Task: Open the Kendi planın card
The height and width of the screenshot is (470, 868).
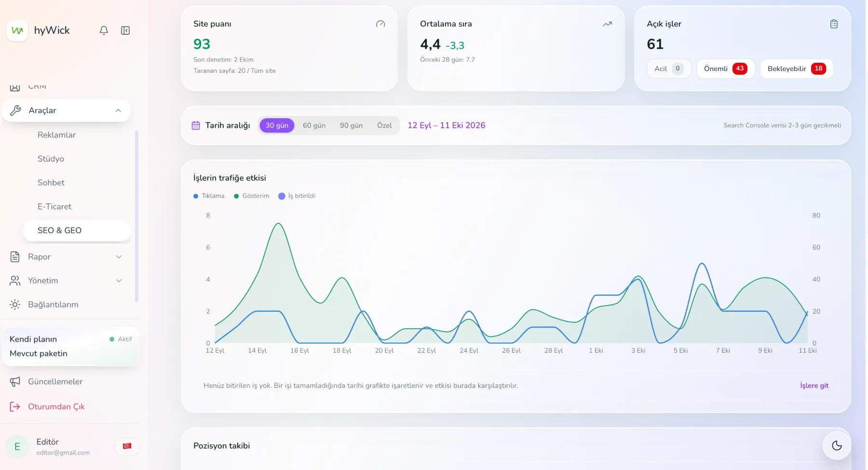Action: [x=71, y=346]
